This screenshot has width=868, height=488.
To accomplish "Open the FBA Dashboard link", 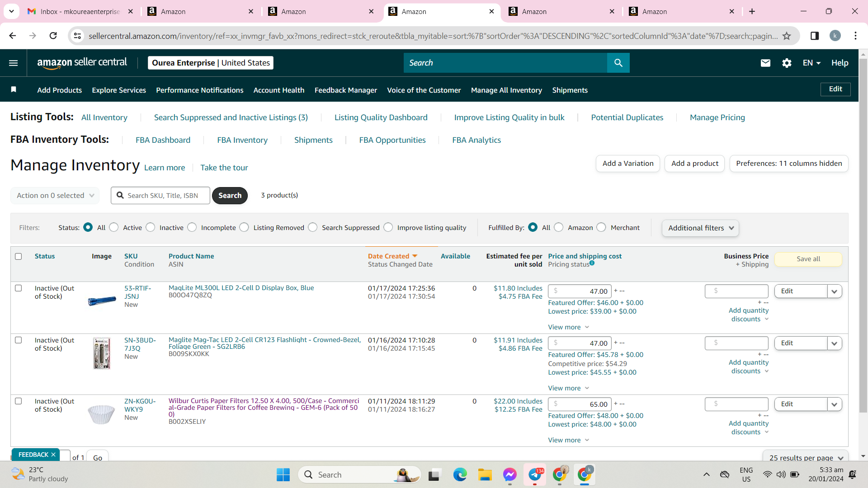I will 163,140.
